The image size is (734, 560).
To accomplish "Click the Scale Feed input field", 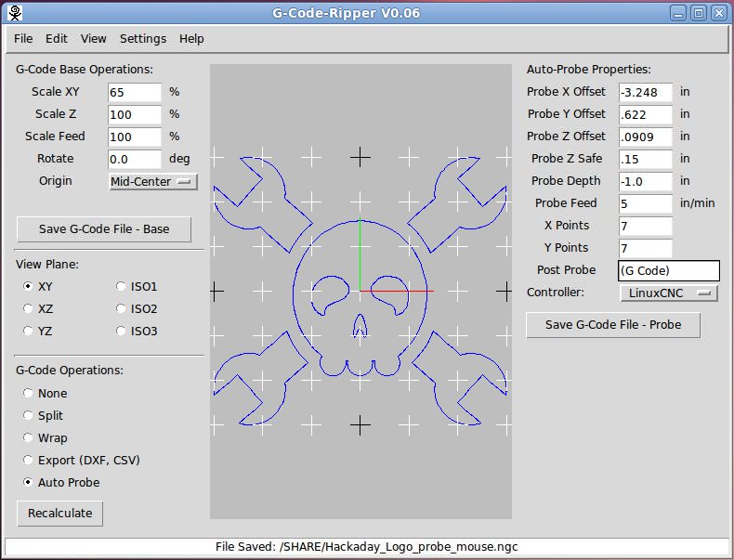I will pos(135,137).
